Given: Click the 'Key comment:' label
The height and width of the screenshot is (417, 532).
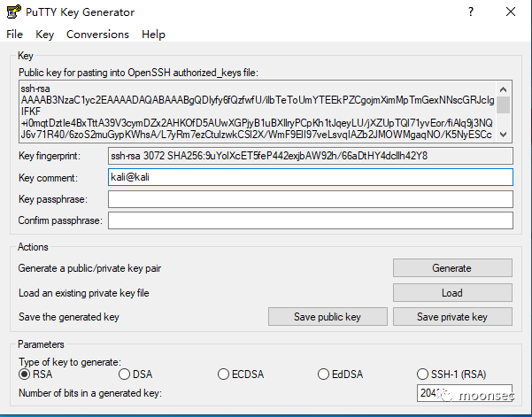Looking at the screenshot, I should (x=48, y=178).
